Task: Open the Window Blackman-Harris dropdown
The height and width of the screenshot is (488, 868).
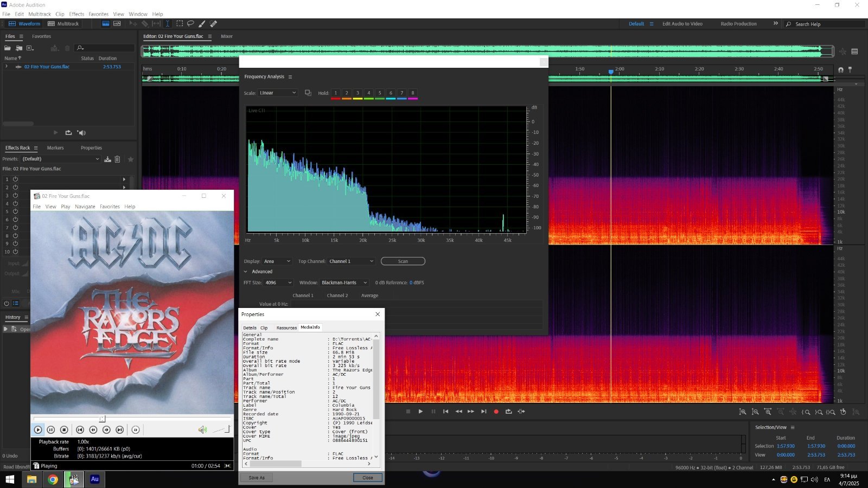Action: point(344,282)
